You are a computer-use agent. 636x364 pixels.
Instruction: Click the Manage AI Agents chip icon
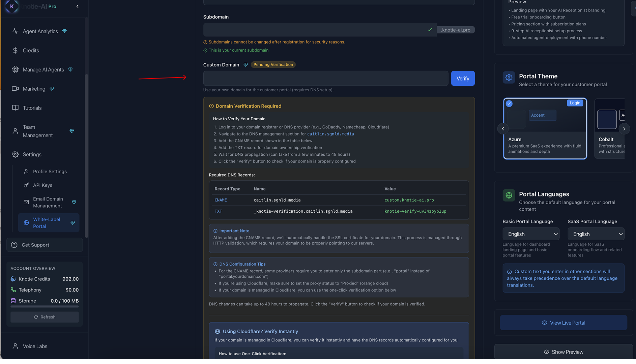[x=15, y=70]
